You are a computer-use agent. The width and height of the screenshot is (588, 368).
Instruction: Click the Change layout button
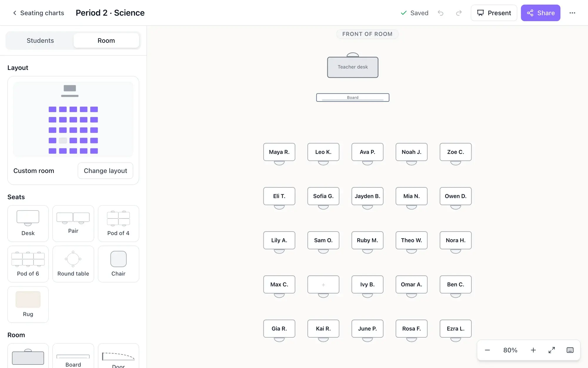pos(105,171)
